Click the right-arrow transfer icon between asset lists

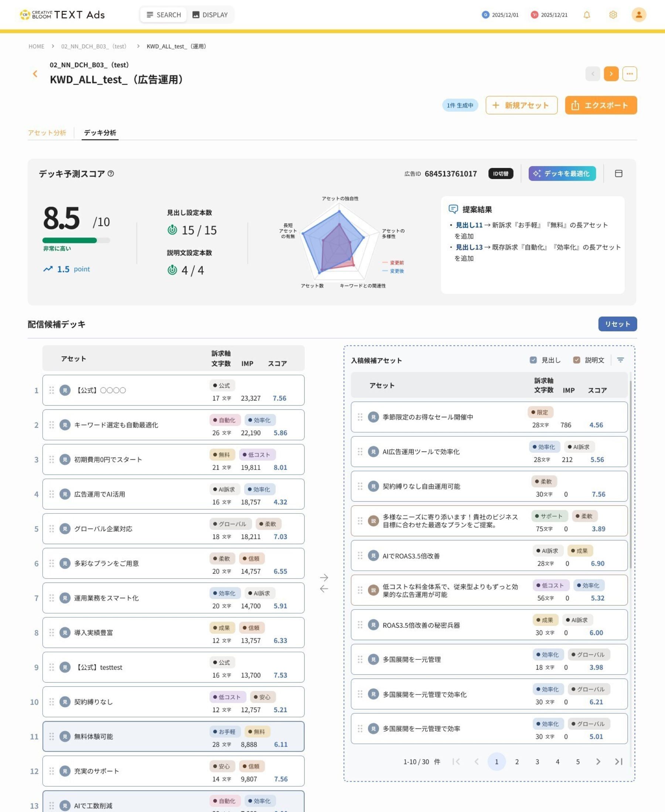click(x=325, y=577)
